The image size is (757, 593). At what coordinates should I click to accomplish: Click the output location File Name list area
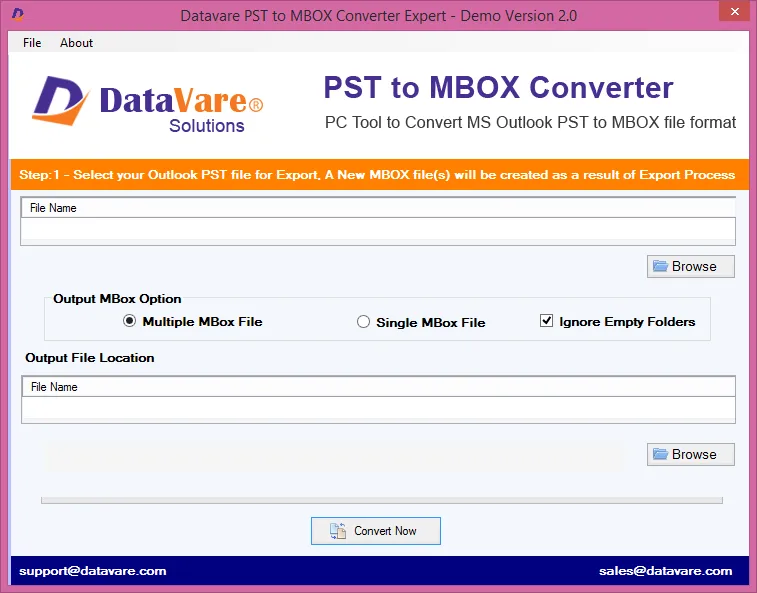tap(378, 400)
